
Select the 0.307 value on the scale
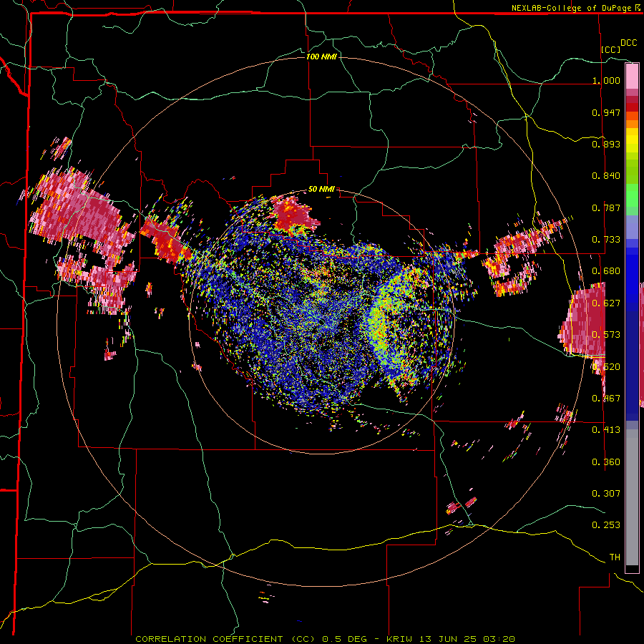606,493
